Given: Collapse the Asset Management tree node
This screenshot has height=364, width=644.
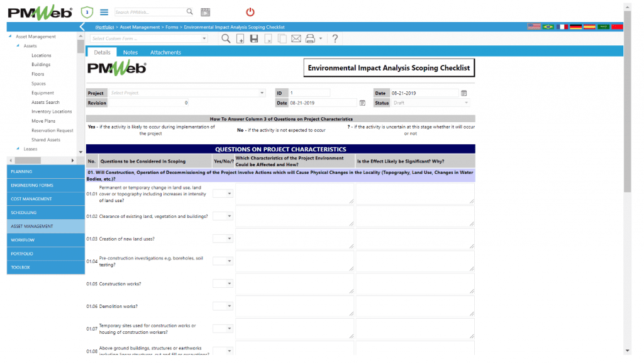Looking at the screenshot, I should click(x=10, y=36).
